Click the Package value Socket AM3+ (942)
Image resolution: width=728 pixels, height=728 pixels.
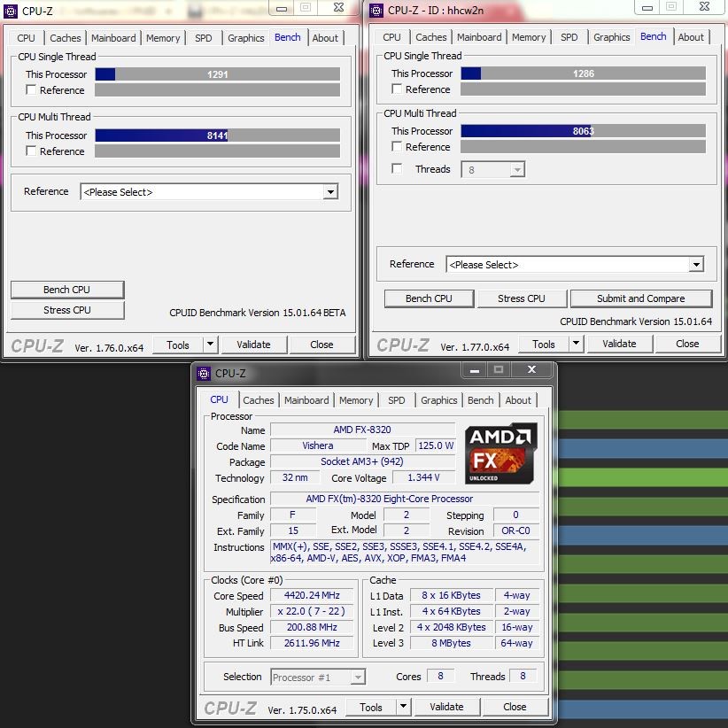[362, 461]
